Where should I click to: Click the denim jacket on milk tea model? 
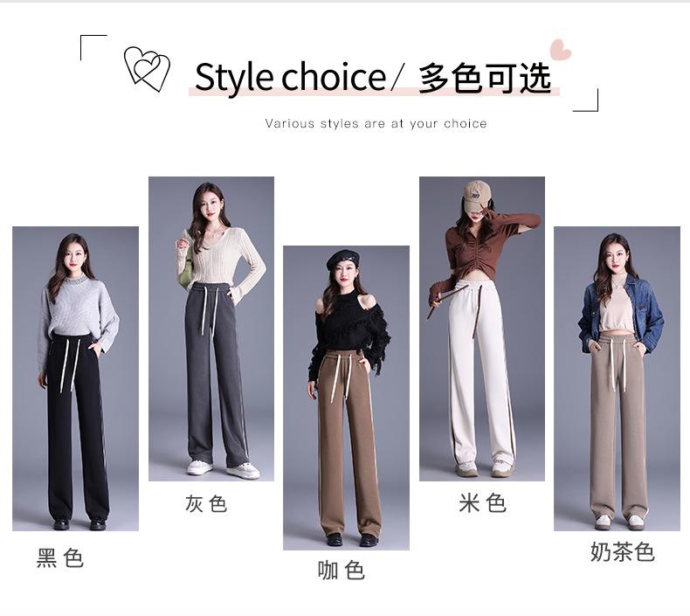621,314
